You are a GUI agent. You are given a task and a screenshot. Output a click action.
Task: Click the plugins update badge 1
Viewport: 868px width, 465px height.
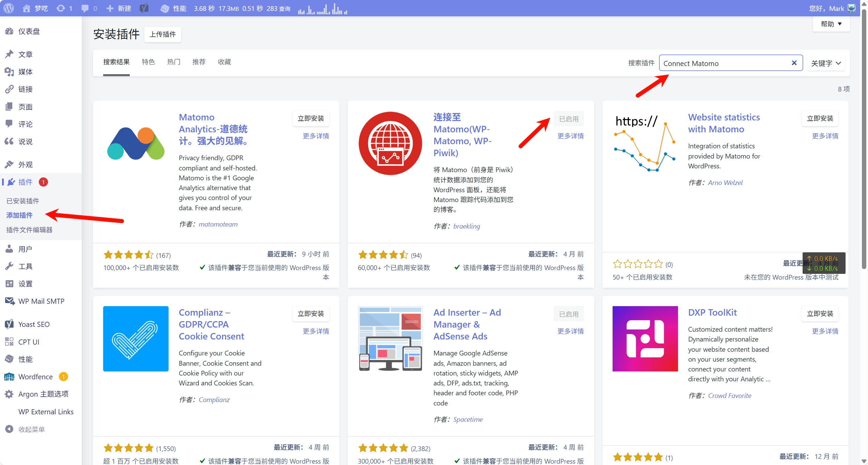pyautogui.click(x=43, y=182)
